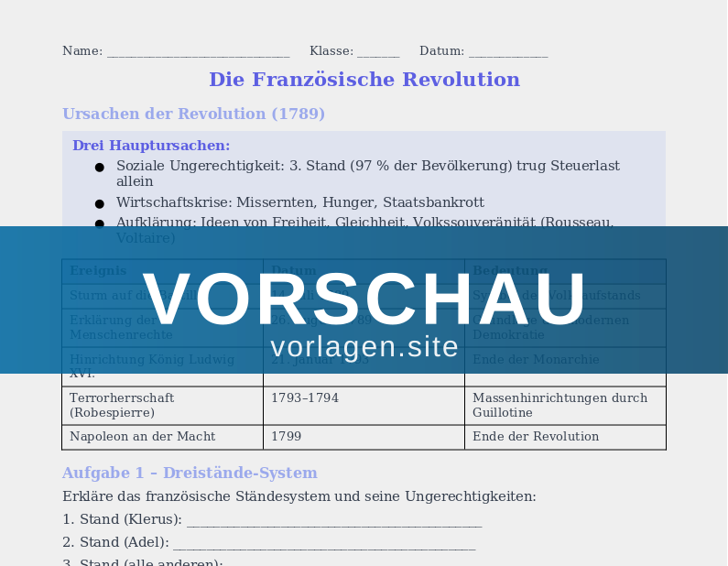This screenshot has height=566, width=728.
Task: Click the 'Massenhinrichtungen durch Guillotine' cell
Action: (x=566, y=406)
